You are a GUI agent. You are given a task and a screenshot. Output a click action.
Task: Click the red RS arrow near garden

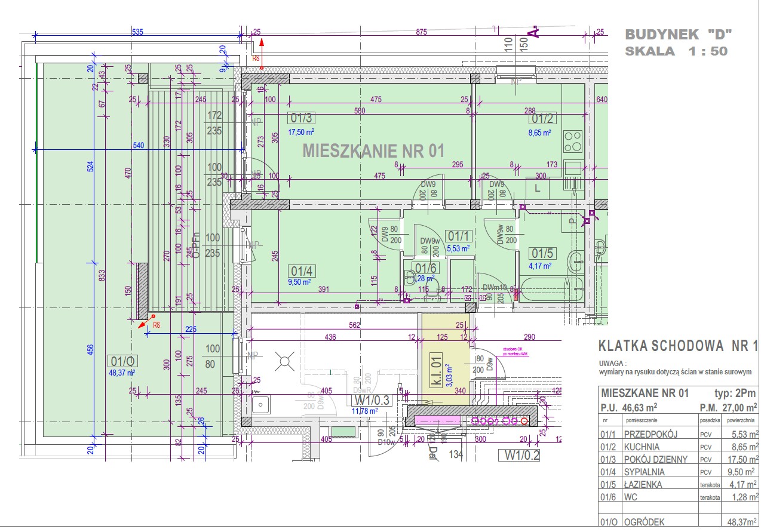tap(146, 322)
